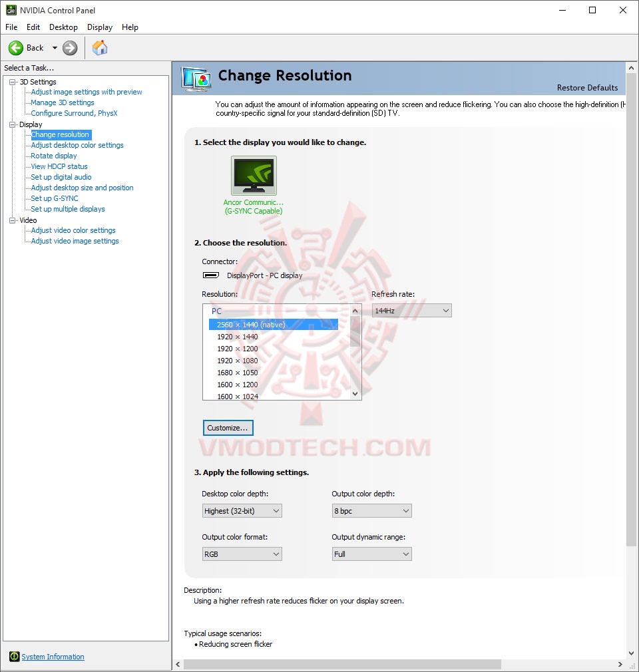This screenshot has height=672, width=639.
Task: Open the Edit menu
Action: pyautogui.click(x=33, y=27)
